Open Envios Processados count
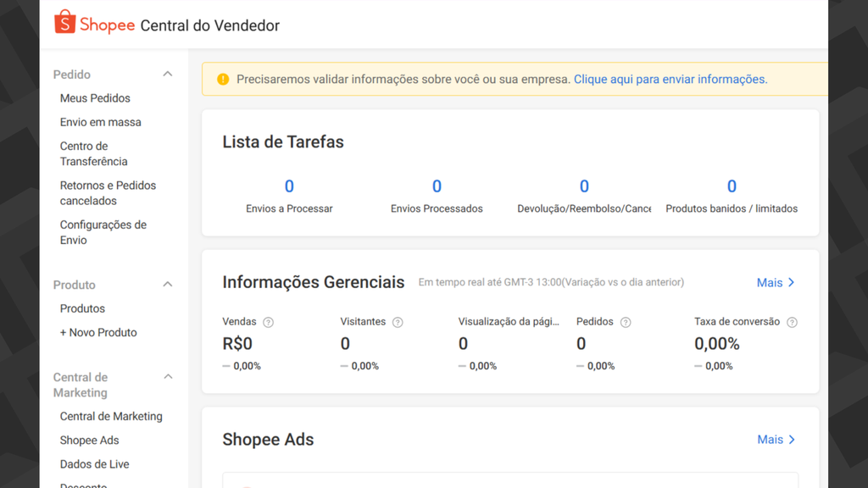This screenshot has height=488, width=868. pos(437,186)
